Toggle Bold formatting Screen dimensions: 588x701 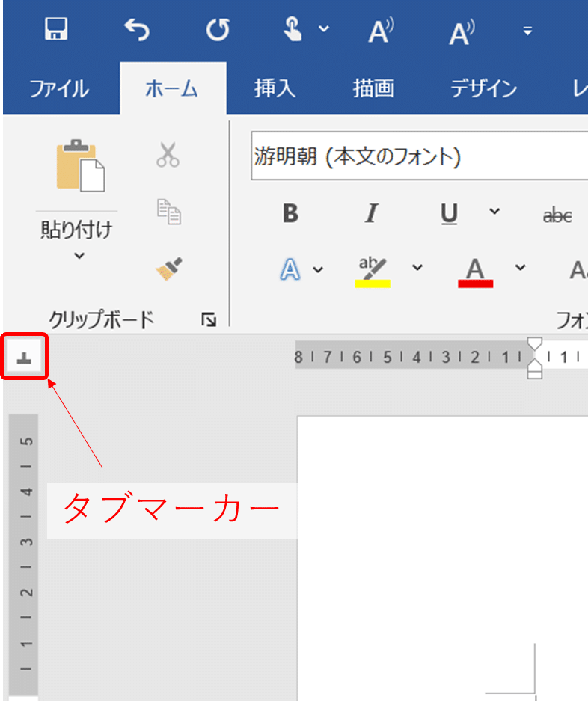click(290, 215)
